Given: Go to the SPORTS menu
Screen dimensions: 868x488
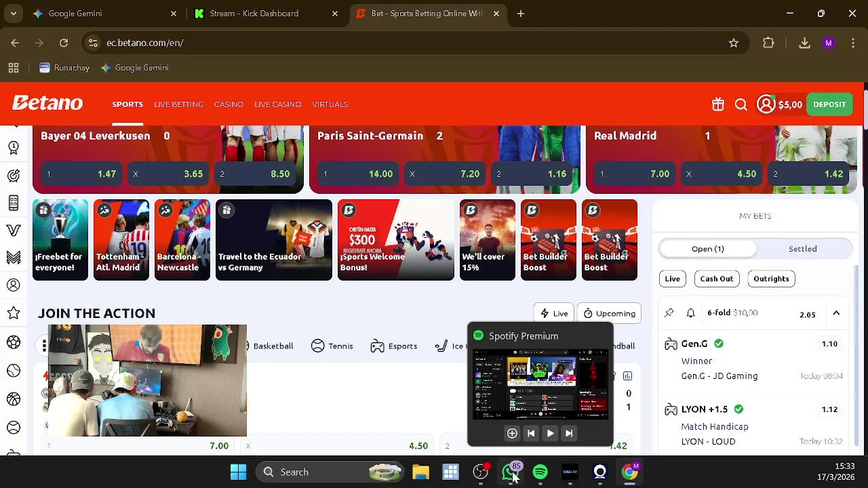Looking at the screenshot, I should pos(127,104).
